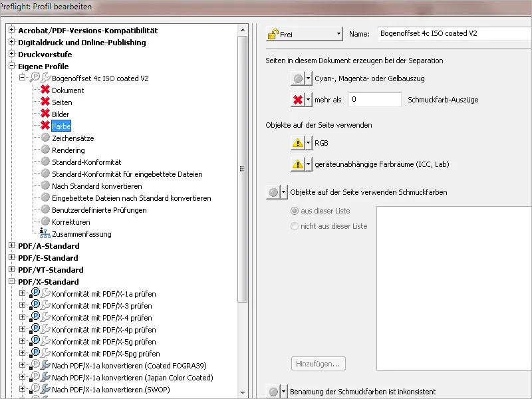Expand the Acrobat/PDF-Versions-Kompatibilität tree node
Viewport: 532px width, 399px height.
[11, 30]
